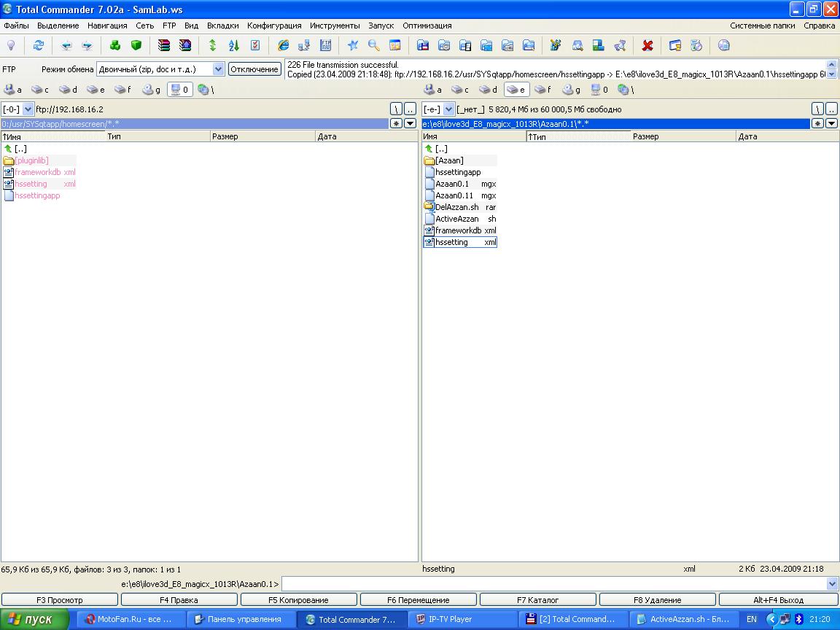The height and width of the screenshot is (630, 840).
Task: Refresh panels with the blue arrows icon
Action: point(38,45)
